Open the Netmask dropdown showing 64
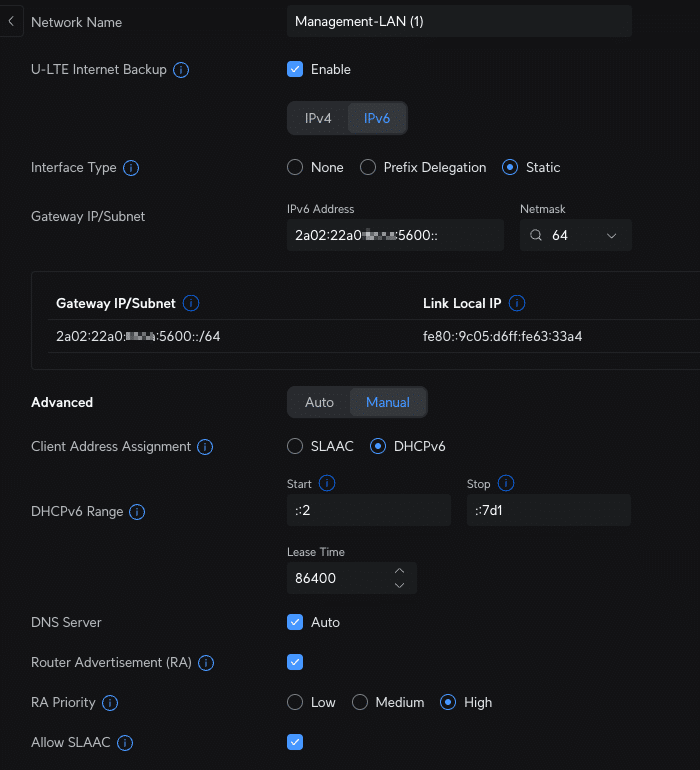 pos(575,236)
